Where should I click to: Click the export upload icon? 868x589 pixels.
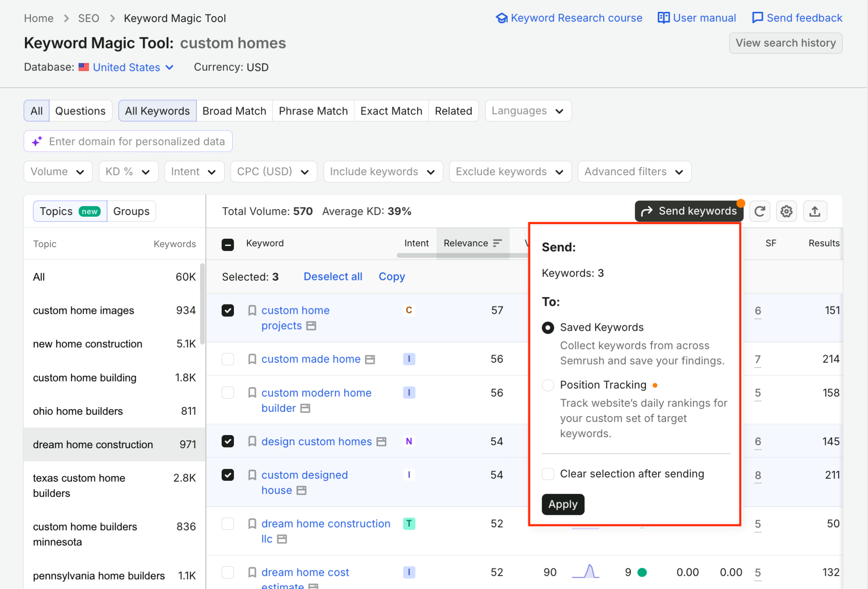pyautogui.click(x=815, y=211)
